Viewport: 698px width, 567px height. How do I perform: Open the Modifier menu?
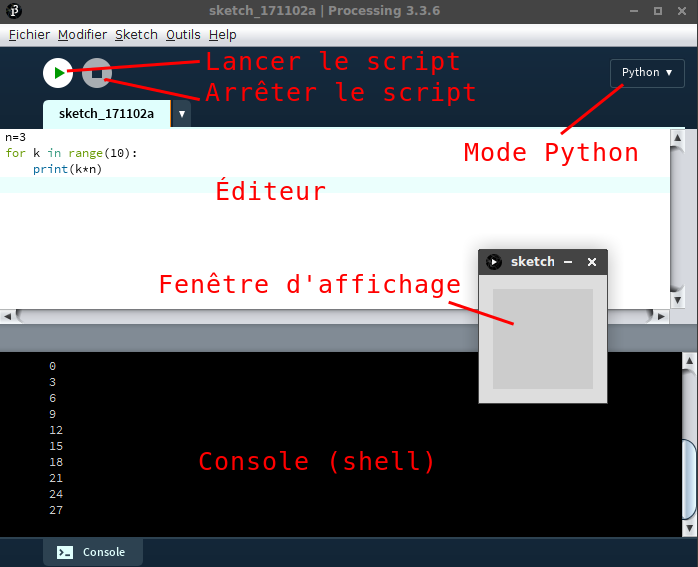pyautogui.click(x=82, y=34)
